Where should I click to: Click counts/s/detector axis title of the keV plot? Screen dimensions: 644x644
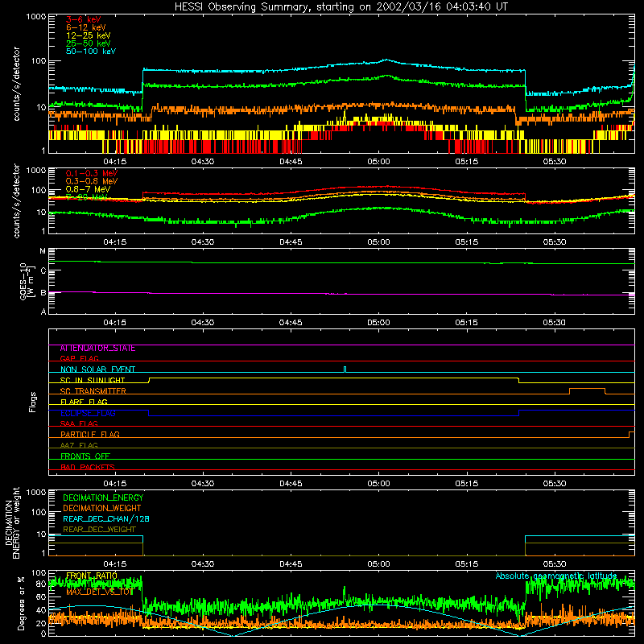[x=16, y=84]
